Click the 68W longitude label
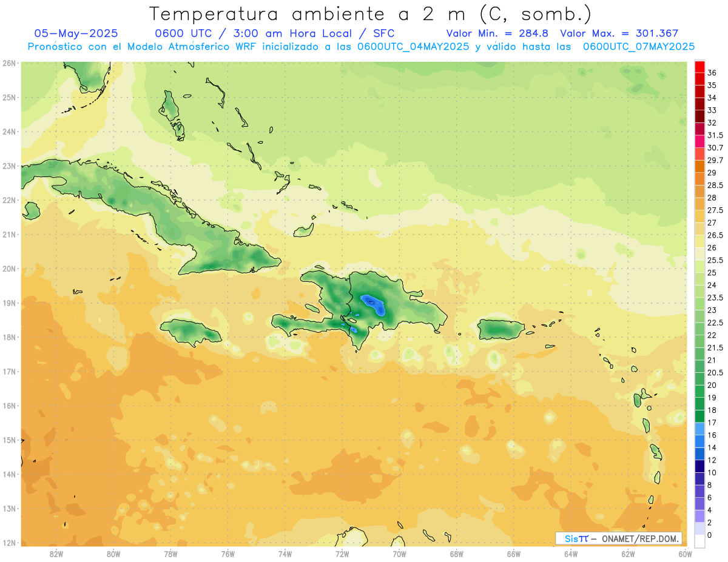The height and width of the screenshot is (562, 728). [x=457, y=554]
